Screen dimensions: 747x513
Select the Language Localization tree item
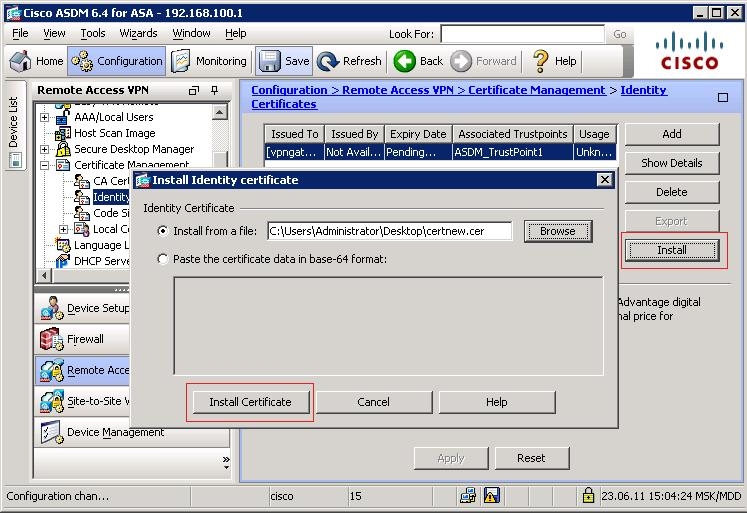coord(101,245)
